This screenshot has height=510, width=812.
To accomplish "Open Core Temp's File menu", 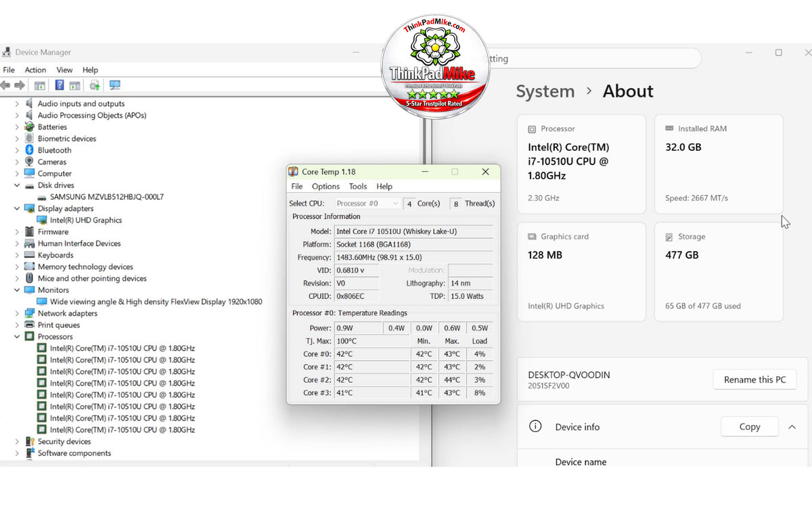I will pos(297,187).
